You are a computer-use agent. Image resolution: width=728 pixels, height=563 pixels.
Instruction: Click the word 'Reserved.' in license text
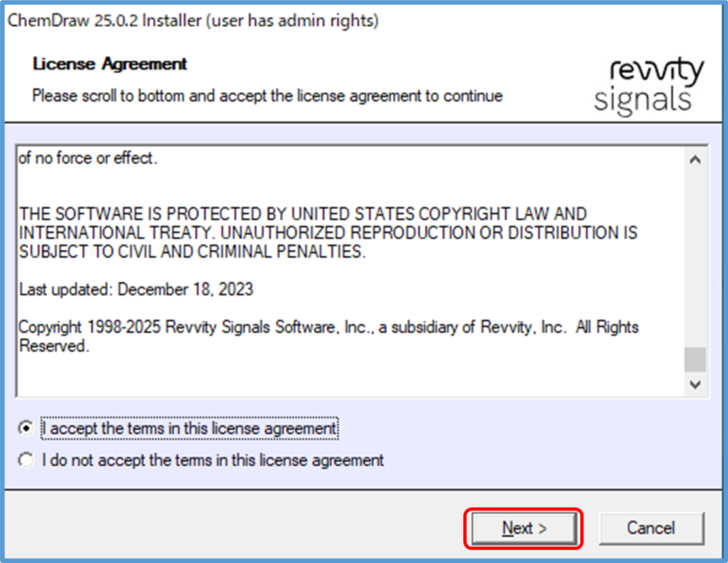(x=54, y=346)
